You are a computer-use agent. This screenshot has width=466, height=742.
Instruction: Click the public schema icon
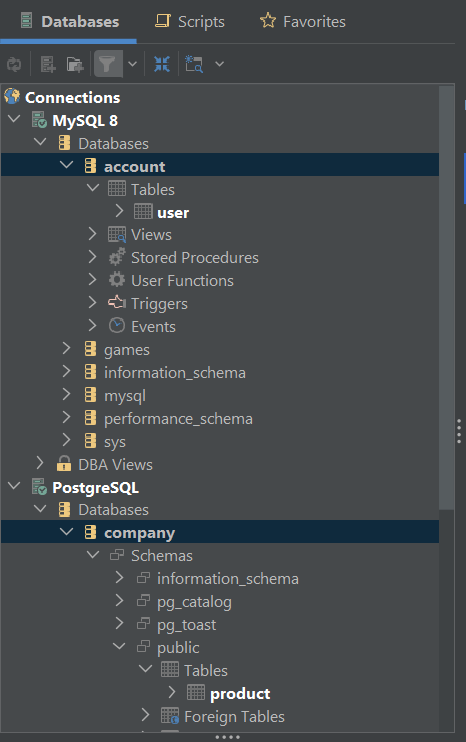click(143, 646)
